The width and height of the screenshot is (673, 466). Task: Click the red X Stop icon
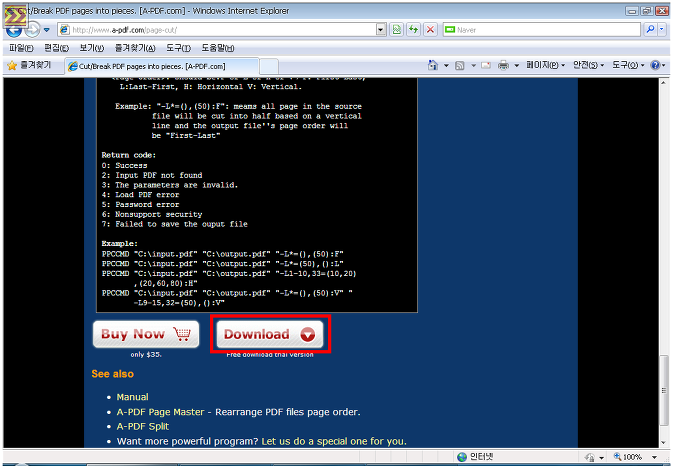430,30
